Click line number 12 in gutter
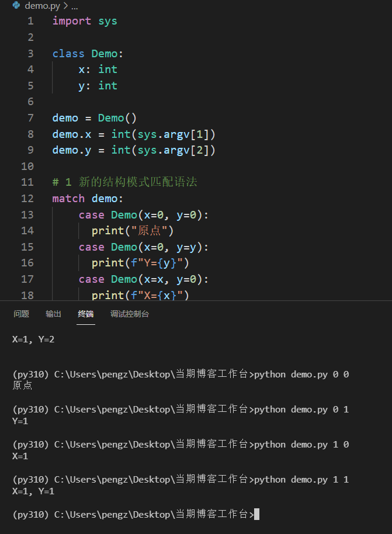Image resolution: width=392 pixels, height=534 pixels. pos(27,199)
